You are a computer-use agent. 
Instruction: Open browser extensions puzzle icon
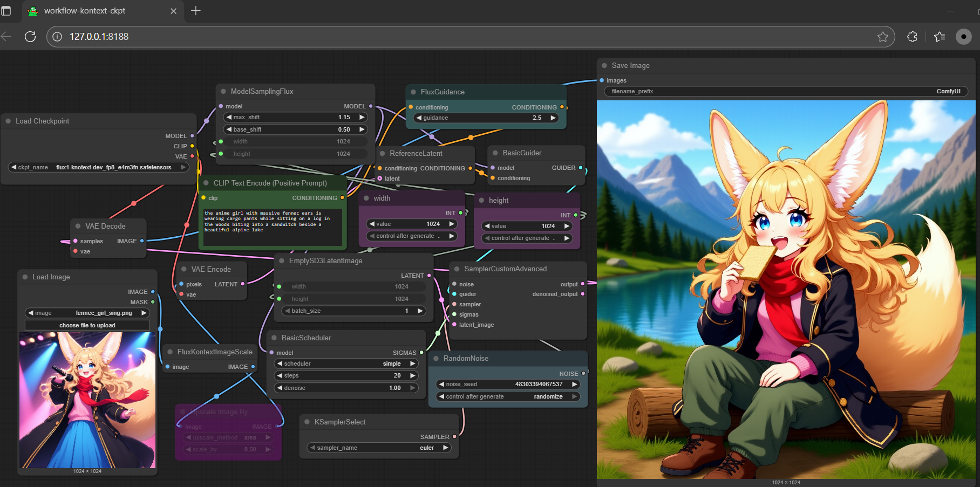(913, 37)
